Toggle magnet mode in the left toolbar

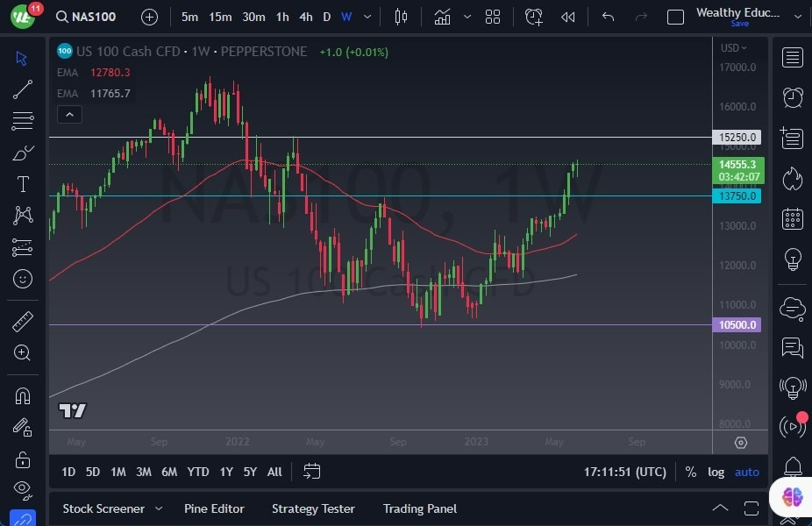22,395
